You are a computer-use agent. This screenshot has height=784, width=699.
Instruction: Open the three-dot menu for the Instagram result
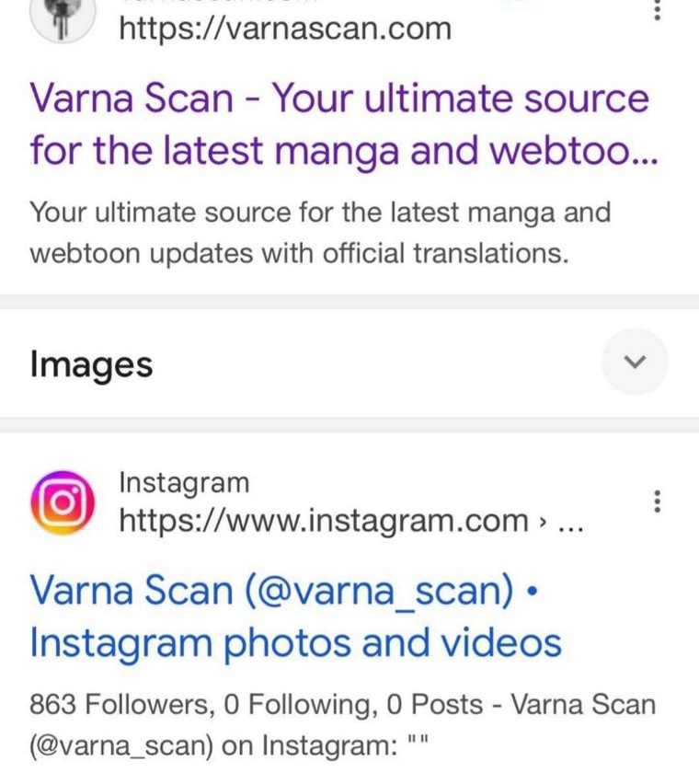tap(658, 501)
